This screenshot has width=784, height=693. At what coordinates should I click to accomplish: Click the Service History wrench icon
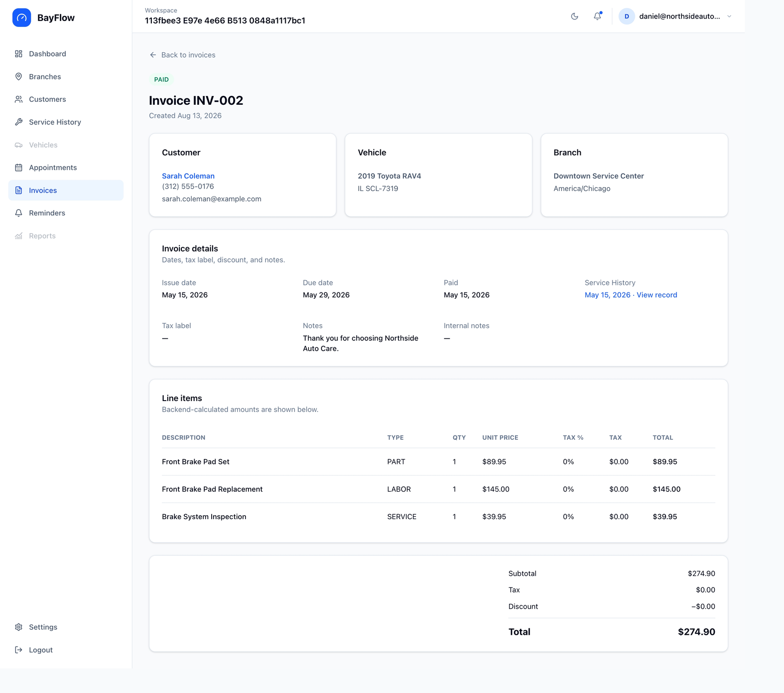point(19,122)
